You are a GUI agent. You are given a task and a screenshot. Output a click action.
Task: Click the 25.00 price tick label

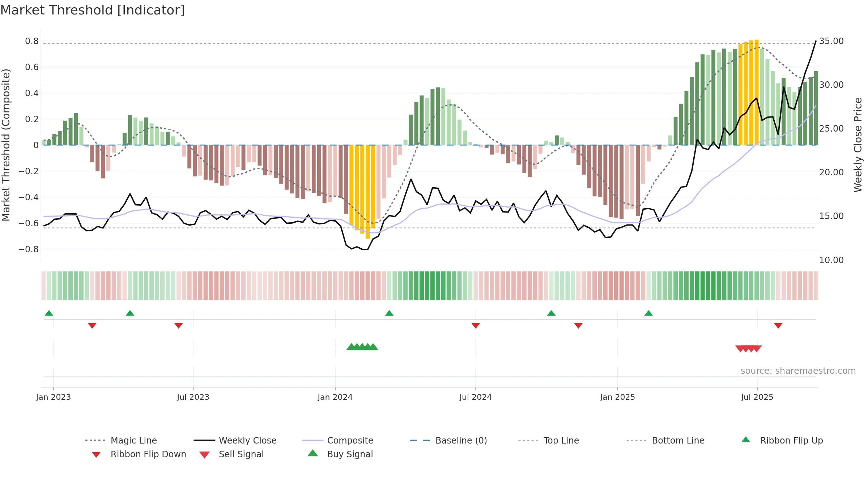tap(831, 128)
